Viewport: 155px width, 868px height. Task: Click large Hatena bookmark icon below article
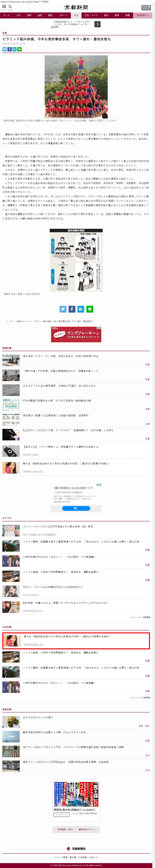click(x=81, y=309)
